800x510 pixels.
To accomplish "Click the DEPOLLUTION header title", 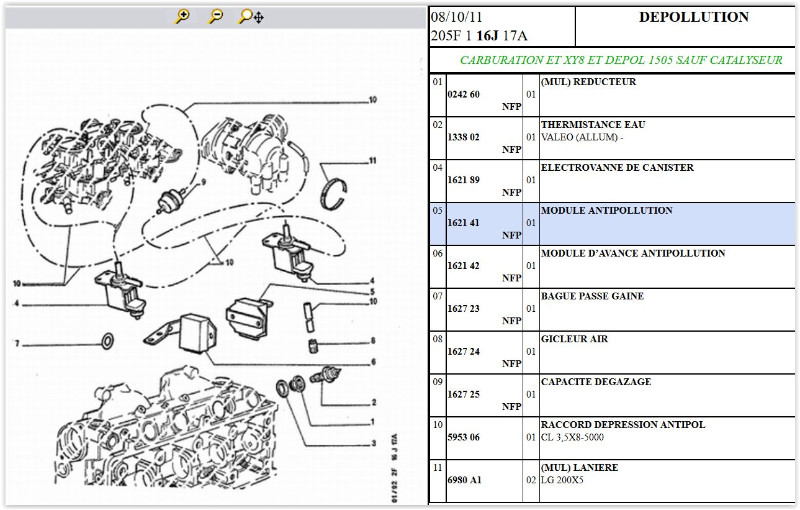I will 693,17.
